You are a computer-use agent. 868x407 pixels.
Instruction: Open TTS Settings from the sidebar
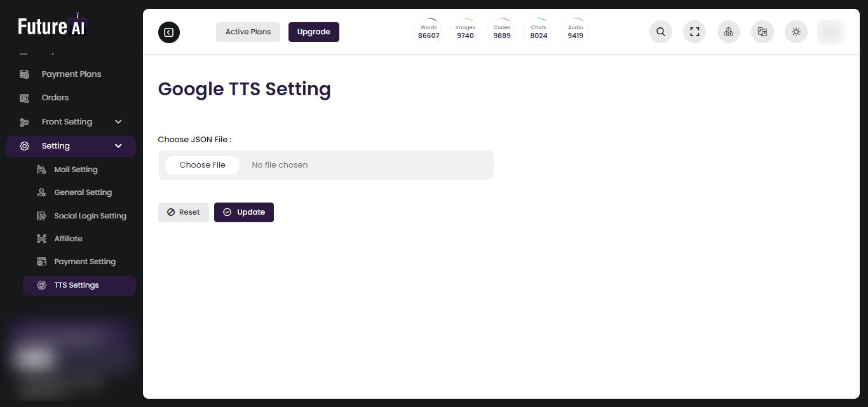tap(78, 284)
